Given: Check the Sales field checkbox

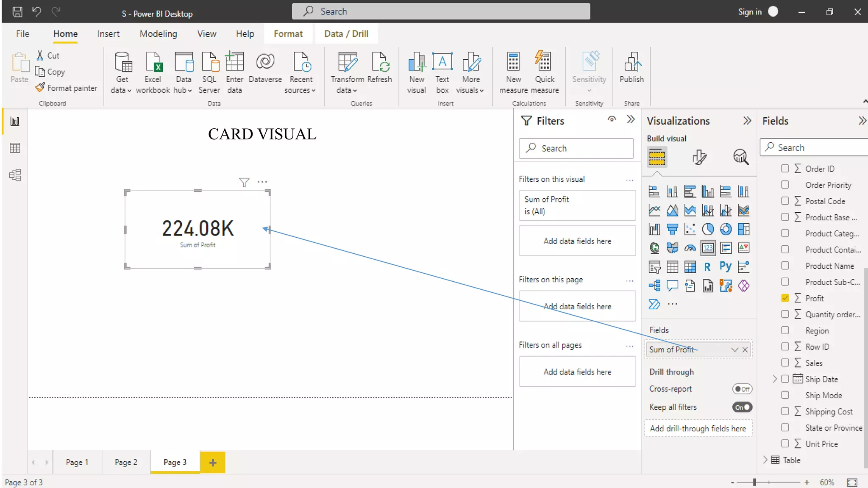Looking at the screenshot, I should click(x=785, y=363).
